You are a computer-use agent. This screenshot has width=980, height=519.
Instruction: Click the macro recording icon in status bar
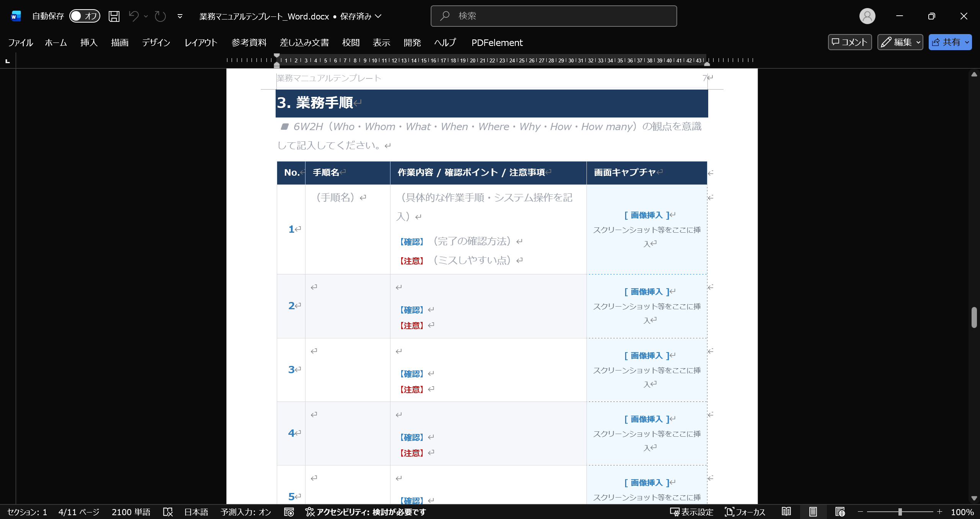289,512
